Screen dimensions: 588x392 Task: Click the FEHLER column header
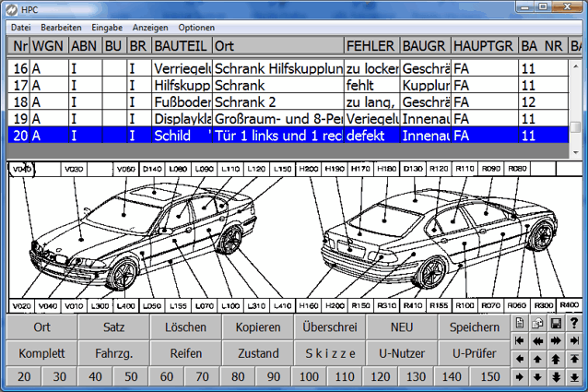tap(370, 44)
